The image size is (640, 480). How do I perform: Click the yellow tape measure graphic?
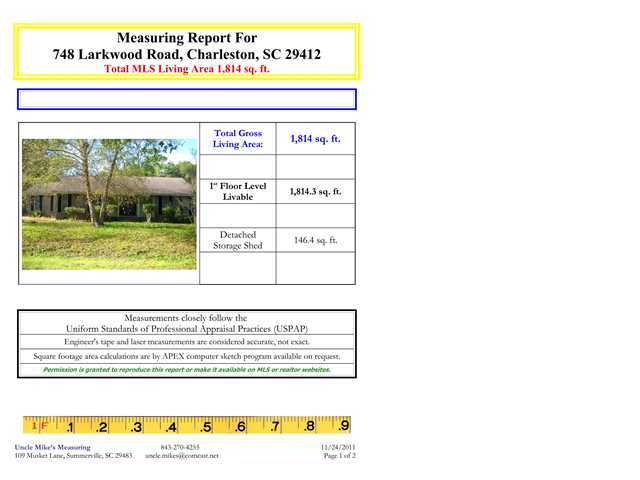187,425
